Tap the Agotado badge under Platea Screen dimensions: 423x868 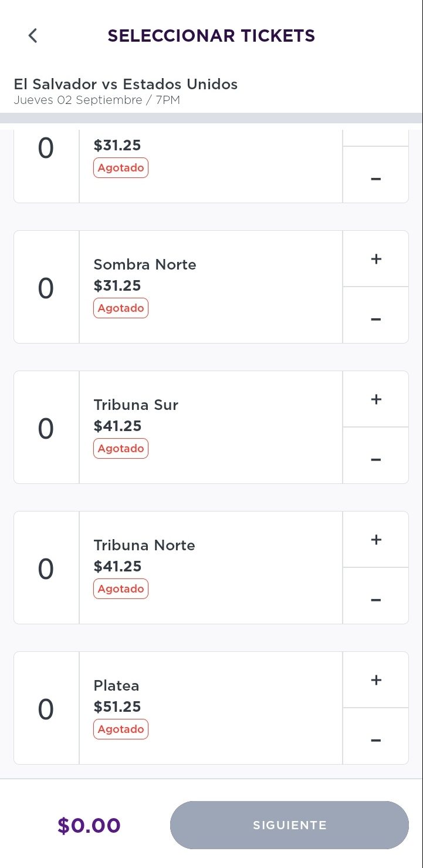(121, 729)
